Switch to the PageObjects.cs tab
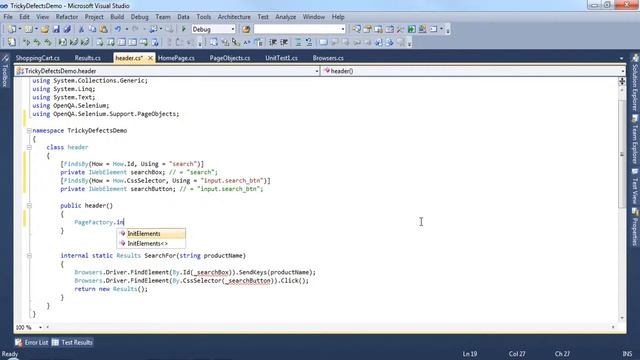Viewport: 640px width, 360px height. pos(230,58)
